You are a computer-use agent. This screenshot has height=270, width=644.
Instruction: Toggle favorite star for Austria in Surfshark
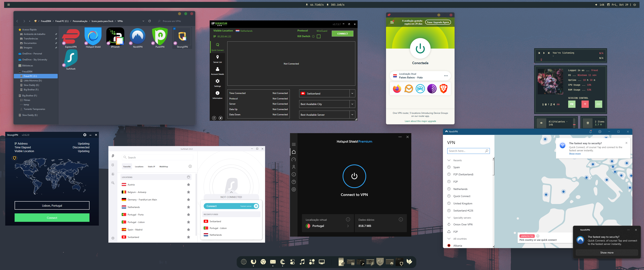[x=189, y=184]
